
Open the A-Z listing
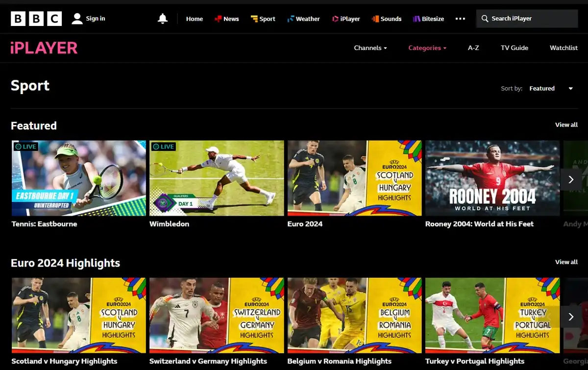pos(473,48)
